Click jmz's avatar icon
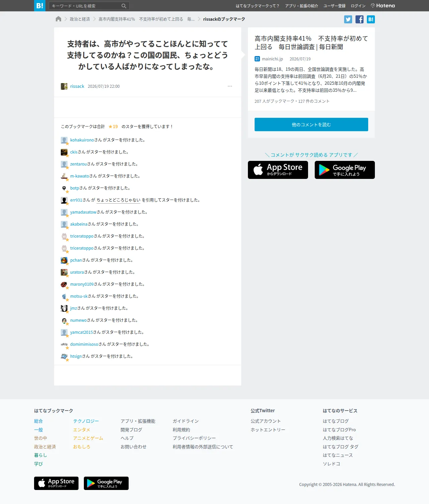The height and width of the screenshot is (504, 429). 64,308
